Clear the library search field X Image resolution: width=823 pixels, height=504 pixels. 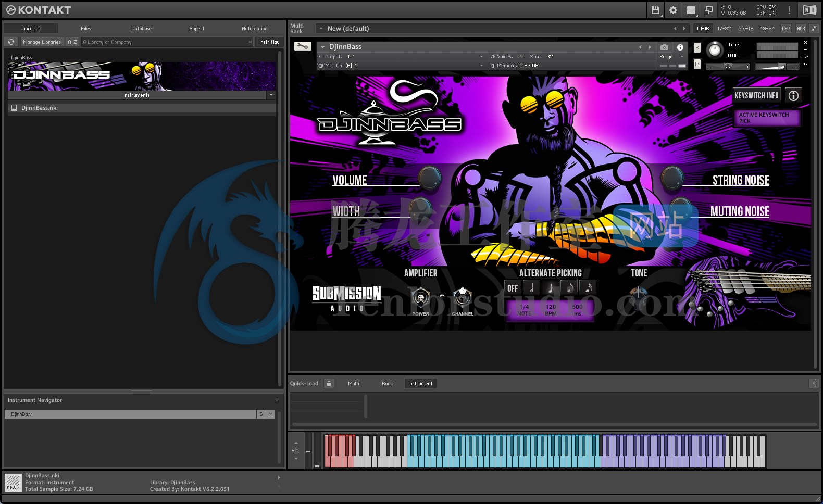(250, 42)
